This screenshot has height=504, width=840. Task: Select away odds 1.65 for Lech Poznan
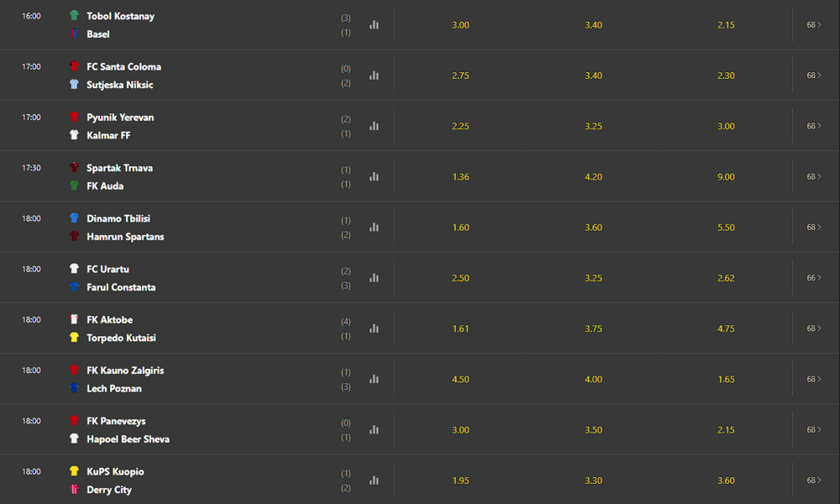click(727, 379)
